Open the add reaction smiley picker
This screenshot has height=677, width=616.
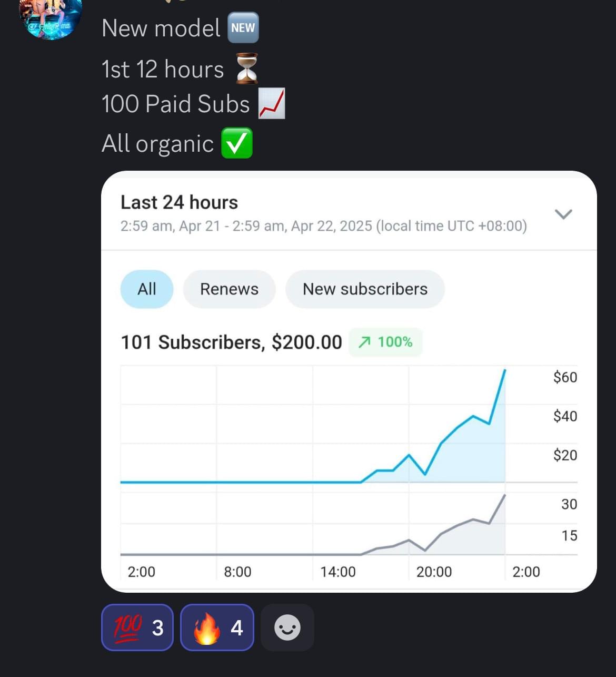coord(287,627)
